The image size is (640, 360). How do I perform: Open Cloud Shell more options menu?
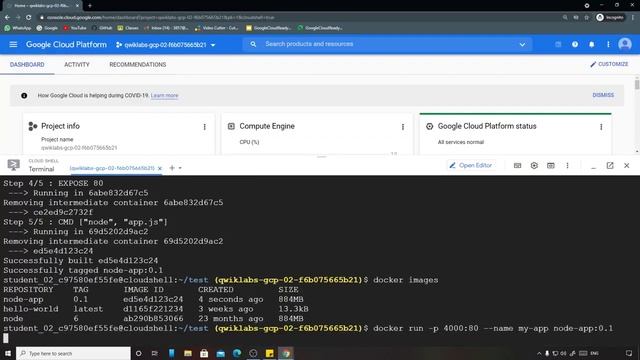pyautogui.click(x=567, y=165)
